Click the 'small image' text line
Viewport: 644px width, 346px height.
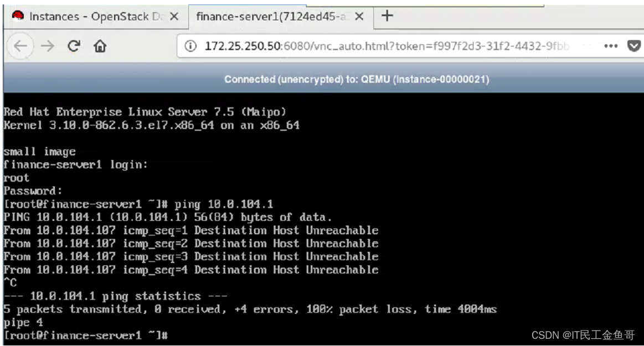pyautogui.click(x=39, y=152)
